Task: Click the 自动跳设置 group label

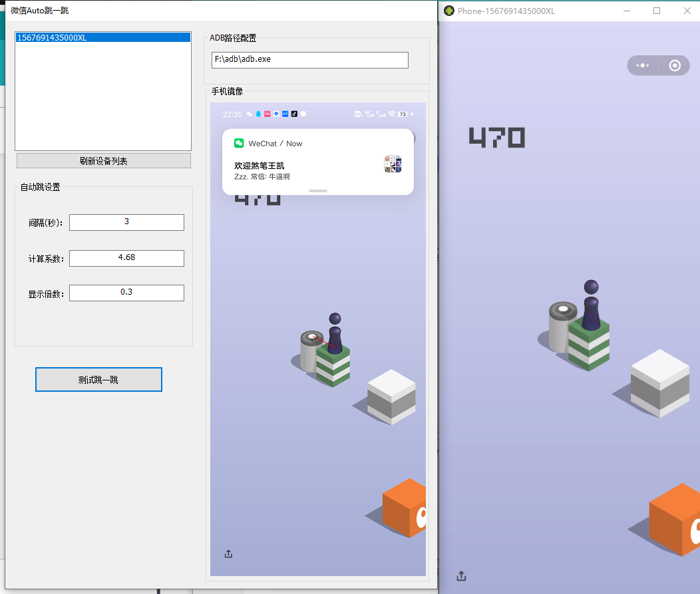Action: coord(41,187)
